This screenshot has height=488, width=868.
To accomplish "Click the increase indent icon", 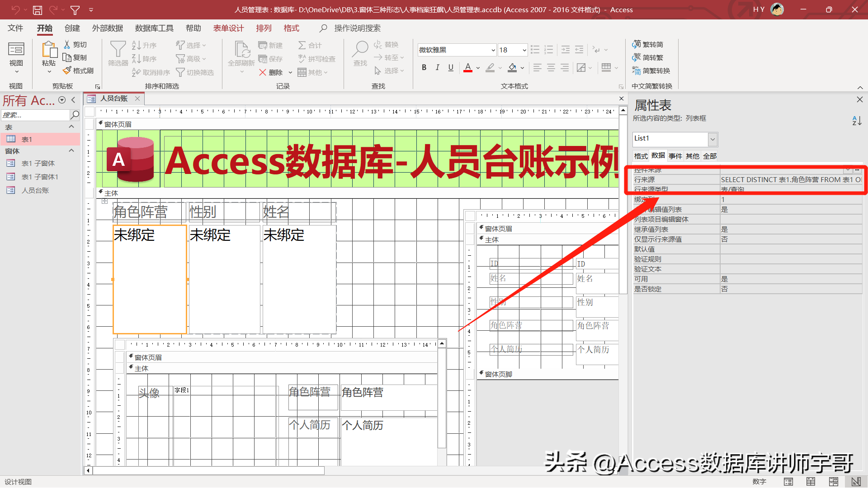I will (566, 50).
